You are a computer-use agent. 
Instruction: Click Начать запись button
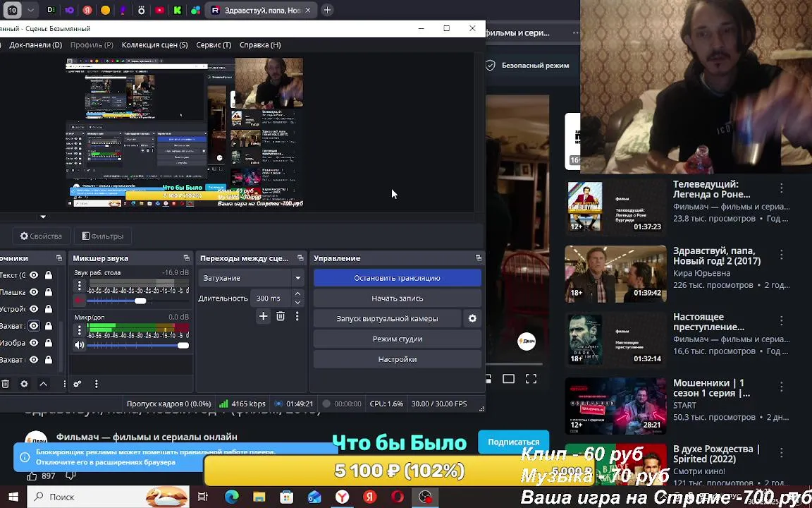point(398,298)
